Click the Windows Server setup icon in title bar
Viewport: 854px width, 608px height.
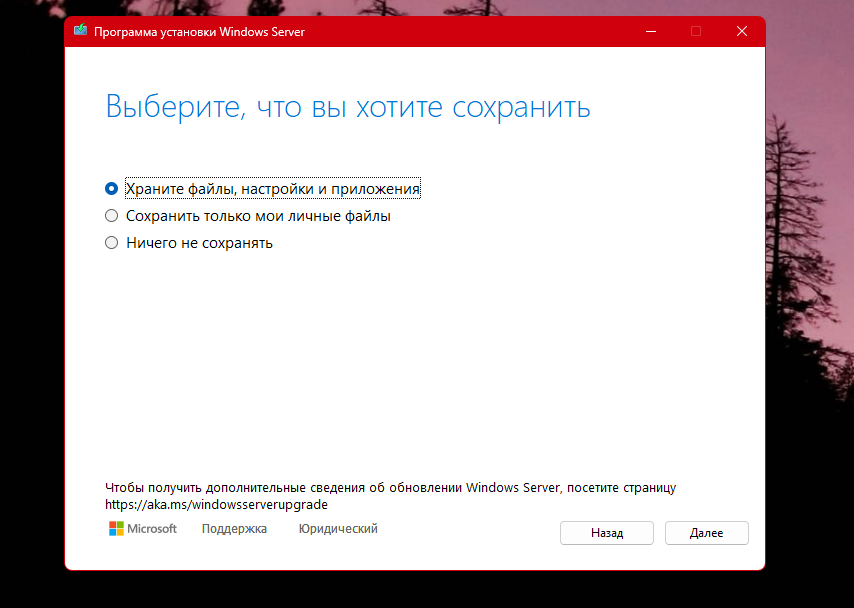click(81, 30)
